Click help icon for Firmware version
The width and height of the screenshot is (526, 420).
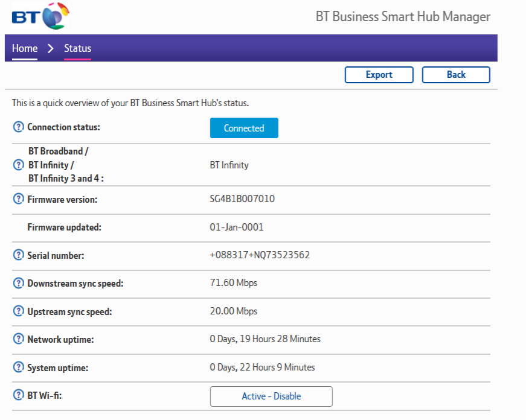tap(19, 199)
